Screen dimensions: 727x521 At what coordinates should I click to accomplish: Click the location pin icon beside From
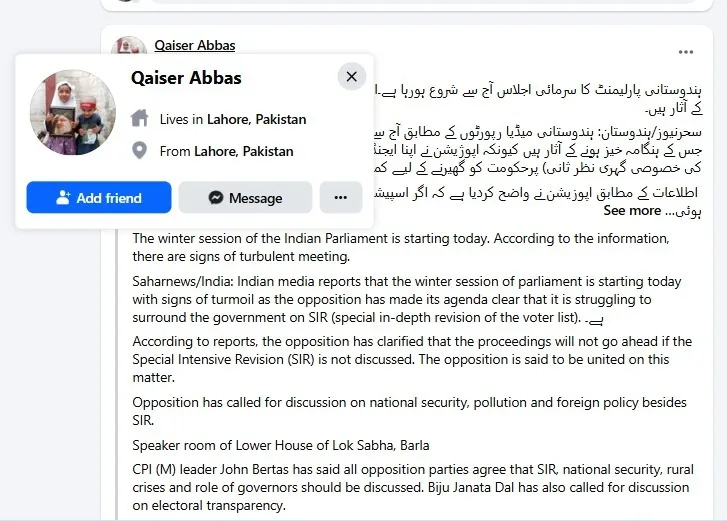140,151
